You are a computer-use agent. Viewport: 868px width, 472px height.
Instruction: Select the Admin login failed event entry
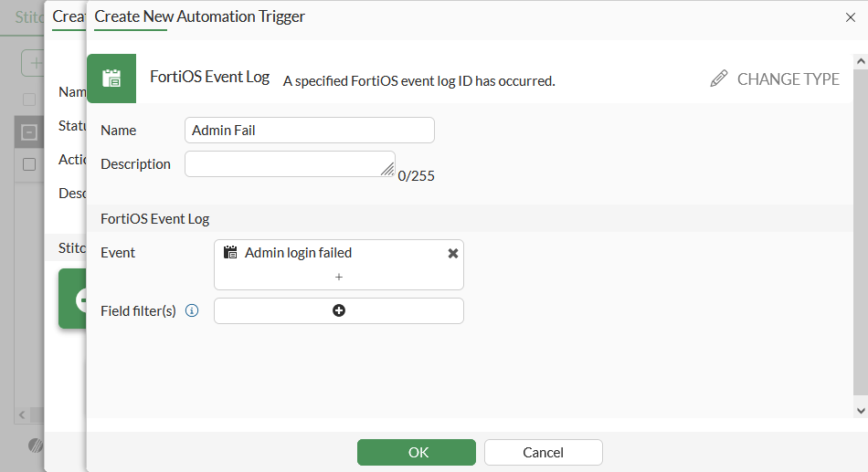299,253
